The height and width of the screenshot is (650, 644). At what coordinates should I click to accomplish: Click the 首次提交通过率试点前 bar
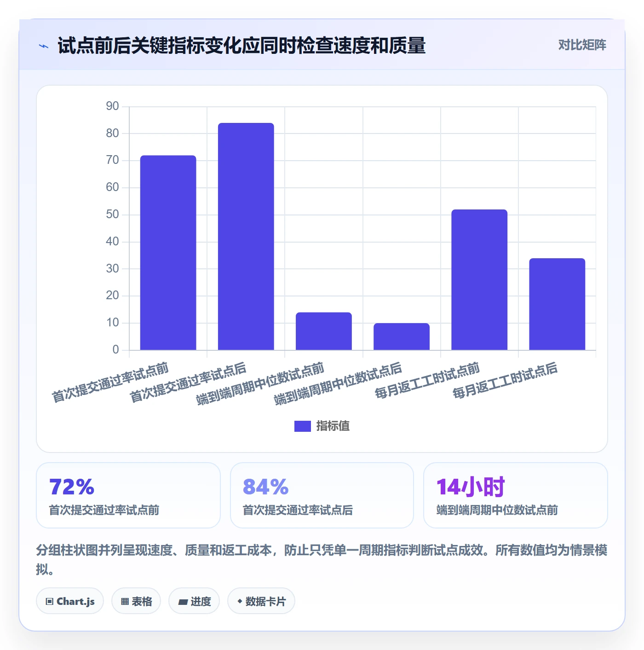pos(168,252)
